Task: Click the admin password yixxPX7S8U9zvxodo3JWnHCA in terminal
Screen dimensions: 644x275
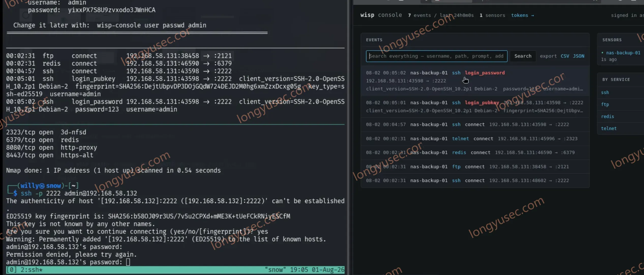Action: pos(112,10)
